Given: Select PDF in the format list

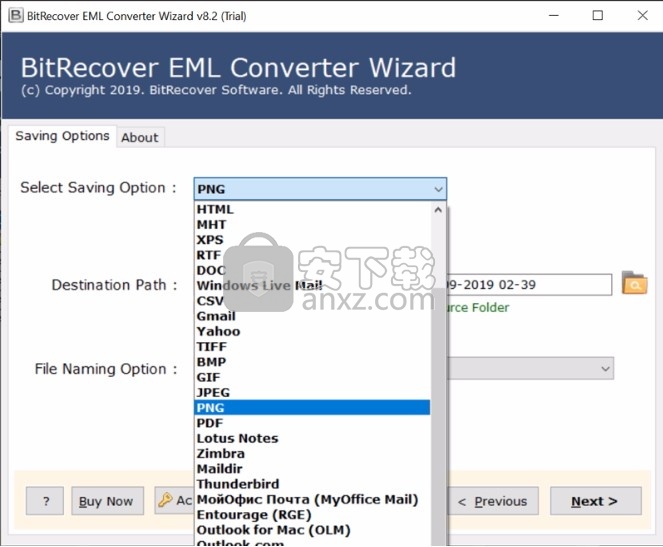Looking at the screenshot, I should (312, 423).
